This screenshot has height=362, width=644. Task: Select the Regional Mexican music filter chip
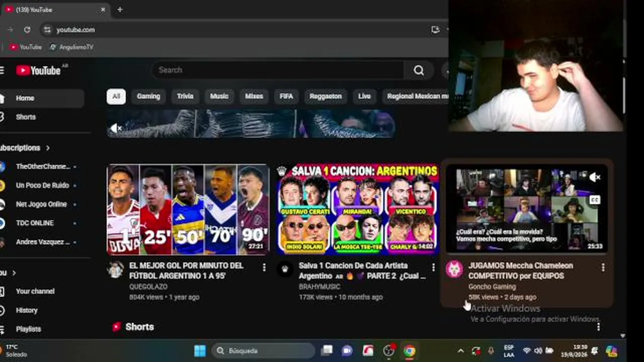(x=416, y=97)
